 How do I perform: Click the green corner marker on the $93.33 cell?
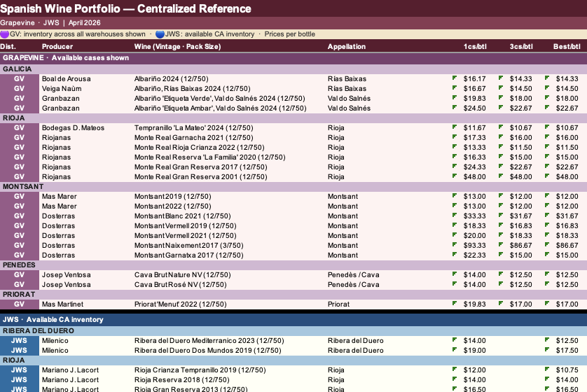pyautogui.click(x=454, y=244)
